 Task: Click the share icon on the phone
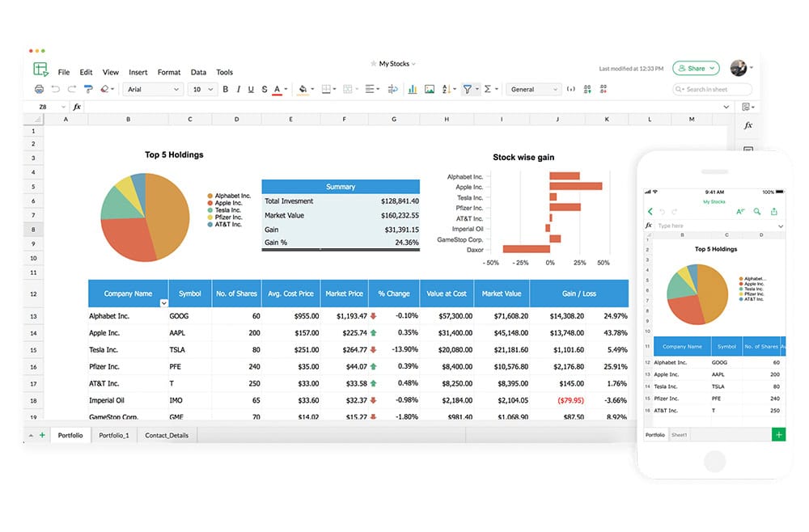click(774, 211)
